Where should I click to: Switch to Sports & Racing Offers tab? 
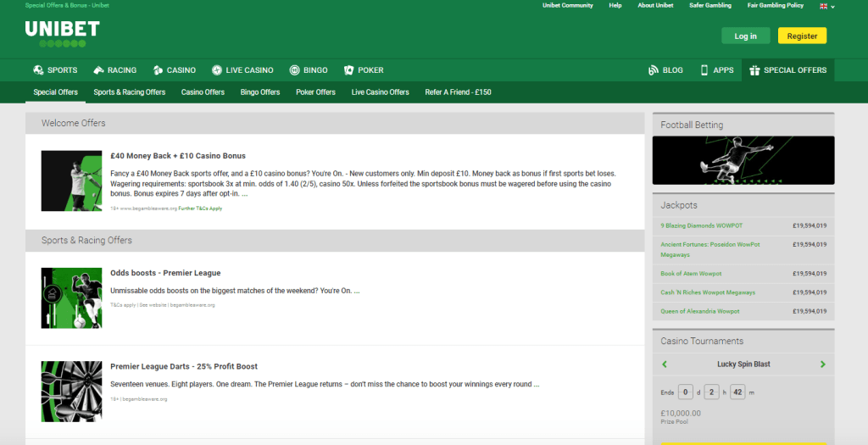coord(130,92)
